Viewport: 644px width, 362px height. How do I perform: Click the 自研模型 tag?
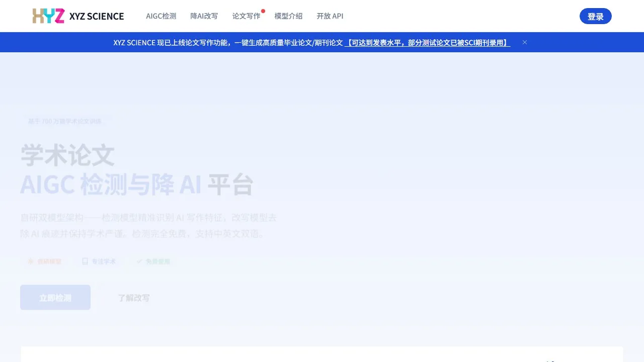(44, 261)
